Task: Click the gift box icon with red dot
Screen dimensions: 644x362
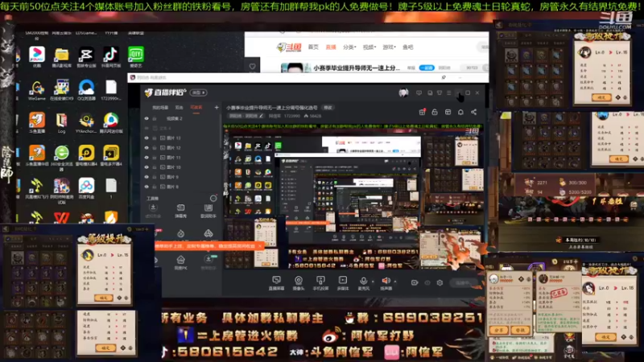Action: tap(422, 112)
